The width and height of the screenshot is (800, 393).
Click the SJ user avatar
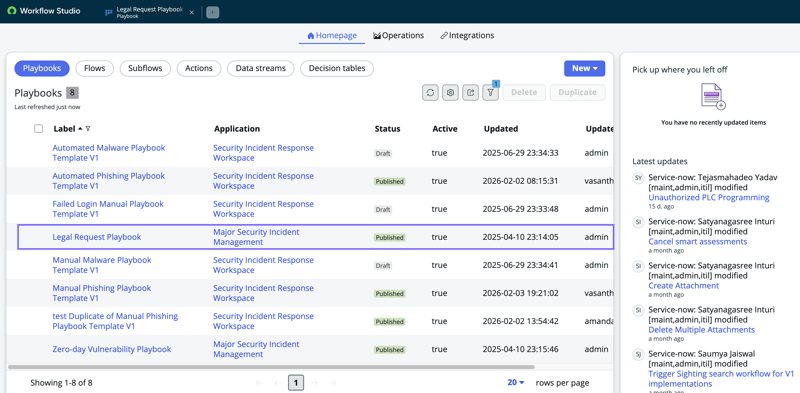tap(638, 354)
